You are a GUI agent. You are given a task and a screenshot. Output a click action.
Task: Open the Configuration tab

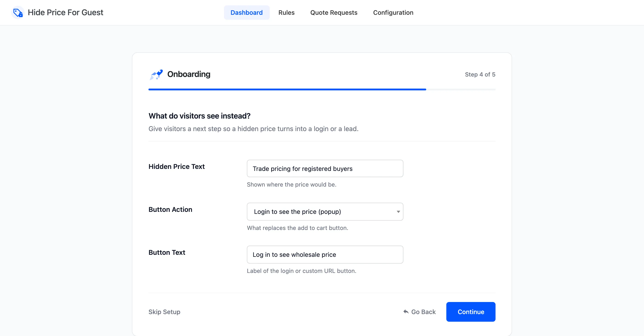[393, 13]
